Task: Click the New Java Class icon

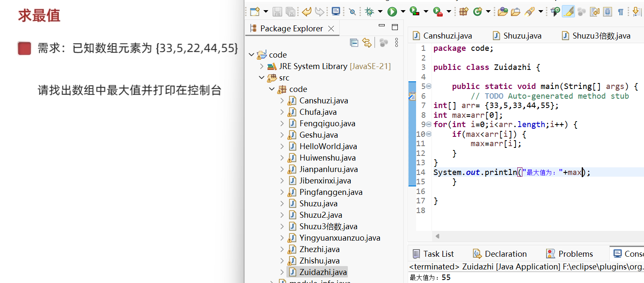Action: [x=477, y=12]
